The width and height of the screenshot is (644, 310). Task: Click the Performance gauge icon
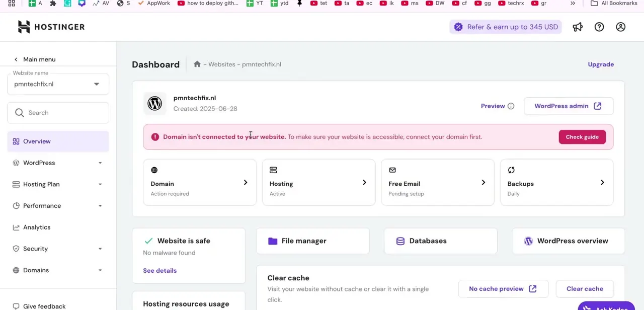click(x=16, y=206)
